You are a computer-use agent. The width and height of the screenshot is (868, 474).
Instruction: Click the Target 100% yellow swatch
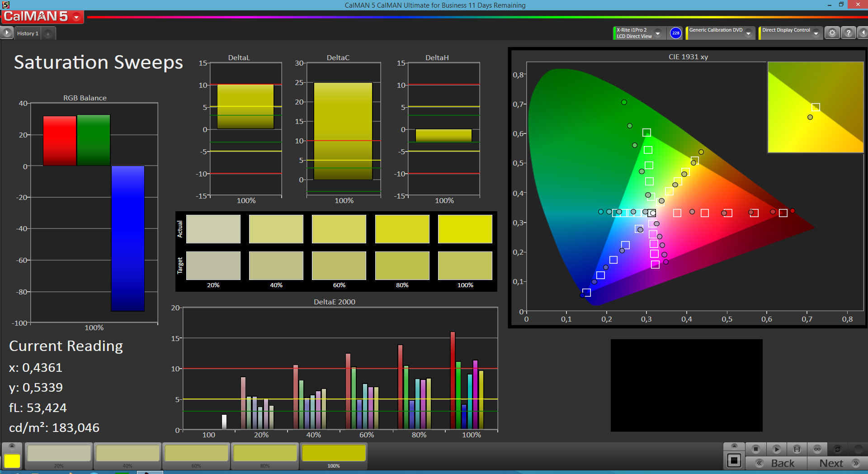point(465,265)
